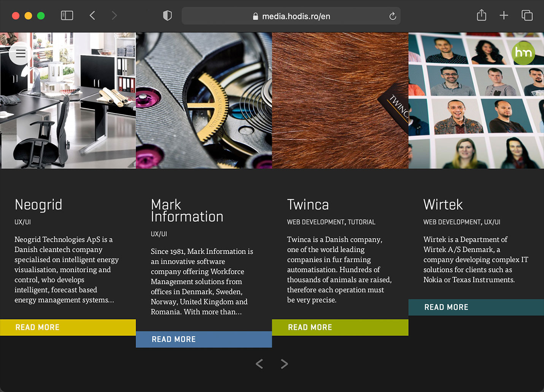Open the hamburger menu button
The image size is (544, 392).
click(21, 53)
